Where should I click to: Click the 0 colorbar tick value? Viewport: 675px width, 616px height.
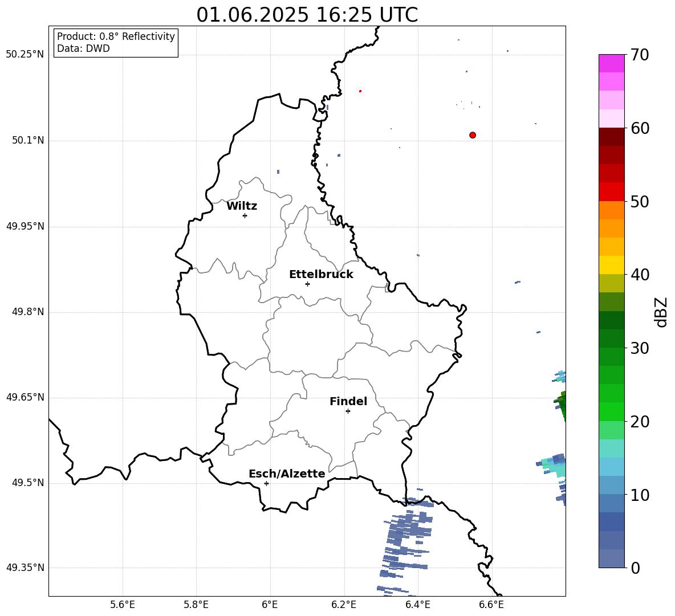(x=636, y=568)
